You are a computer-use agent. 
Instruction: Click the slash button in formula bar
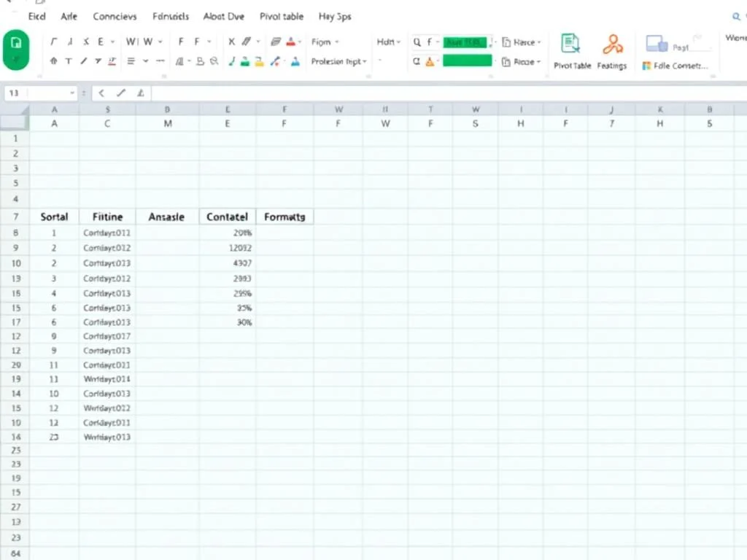click(x=121, y=93)
